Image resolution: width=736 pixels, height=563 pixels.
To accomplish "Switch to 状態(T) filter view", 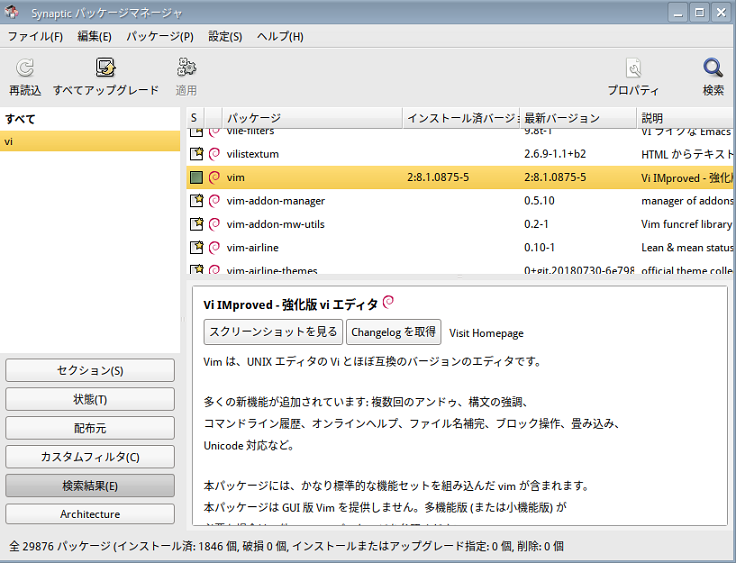I will (90, 399).
